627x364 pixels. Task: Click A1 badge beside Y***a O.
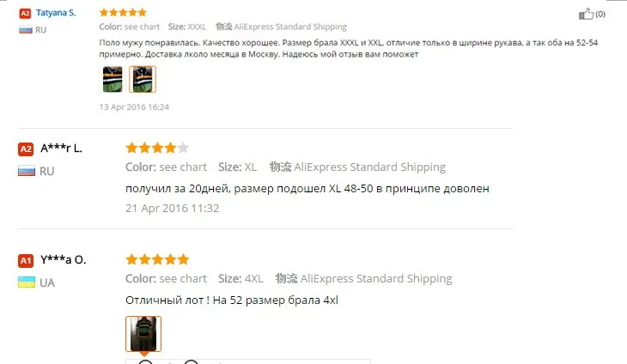[26, 260]
